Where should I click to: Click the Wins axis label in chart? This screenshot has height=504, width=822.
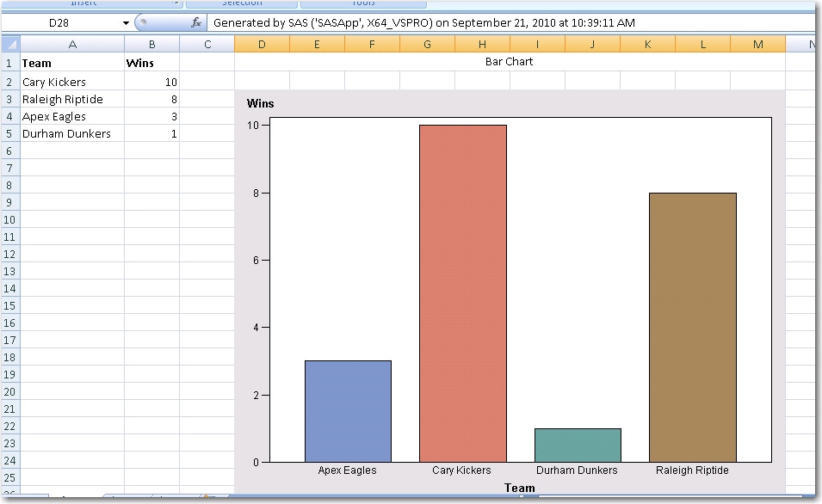click(x=260, y=104)
